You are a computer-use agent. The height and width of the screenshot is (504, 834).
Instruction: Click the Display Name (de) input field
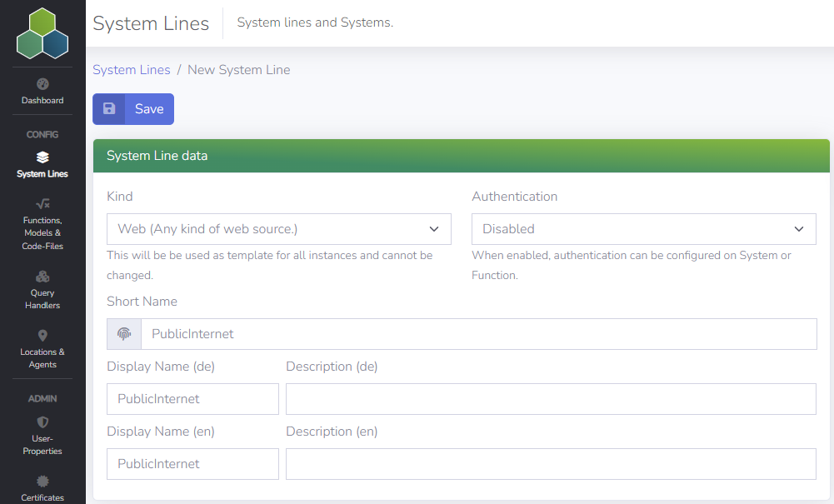(192, 399)
